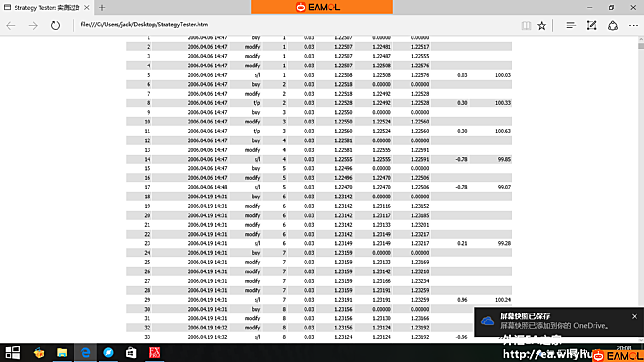Click the page scrollbar up arrow

[641, 39]
